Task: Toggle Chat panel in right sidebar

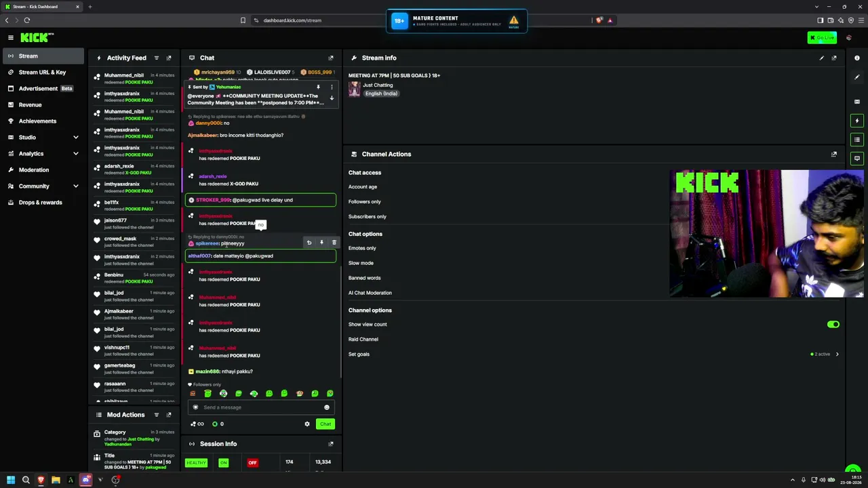Action: point(857,159)
